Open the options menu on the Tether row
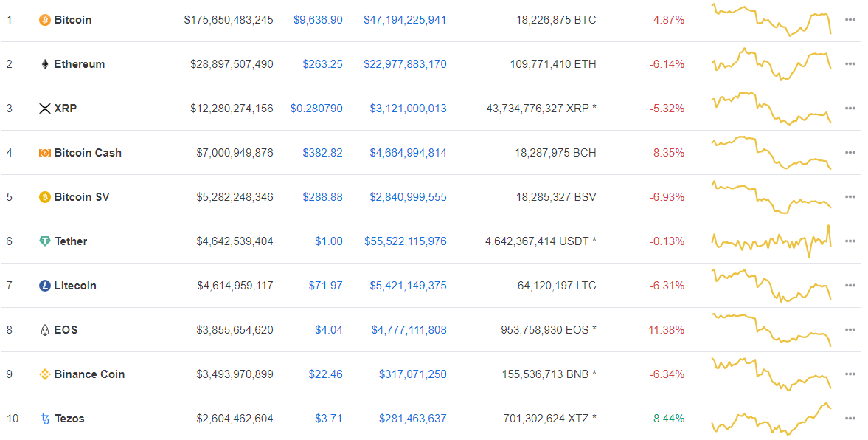868x440 pixels. pos(850,241)
